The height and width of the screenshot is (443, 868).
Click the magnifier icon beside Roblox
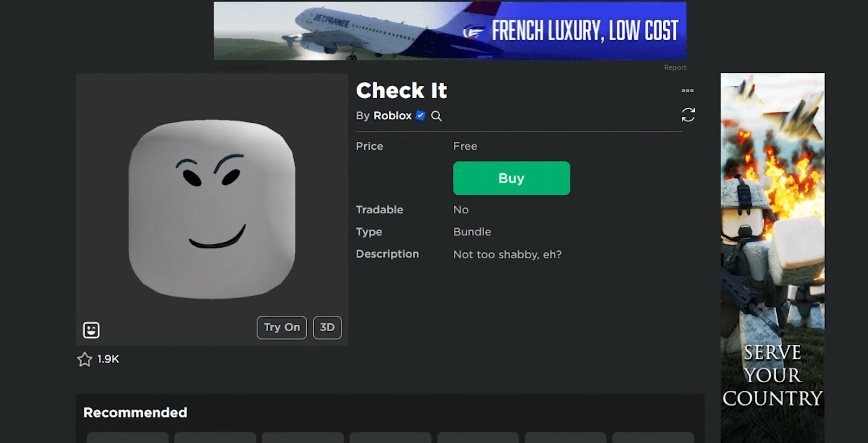436,116
